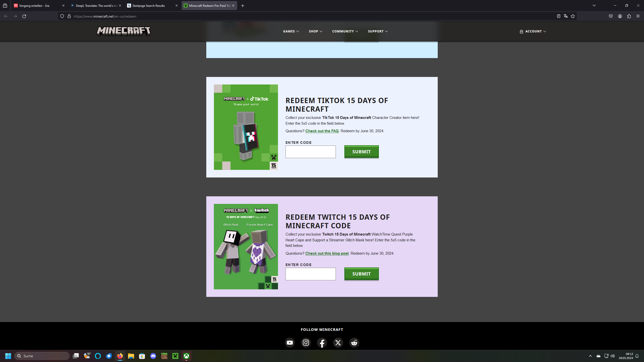Submit the TikTok redeem code
The width and height of the screenshot is (644, 362).
pos(361,152)
